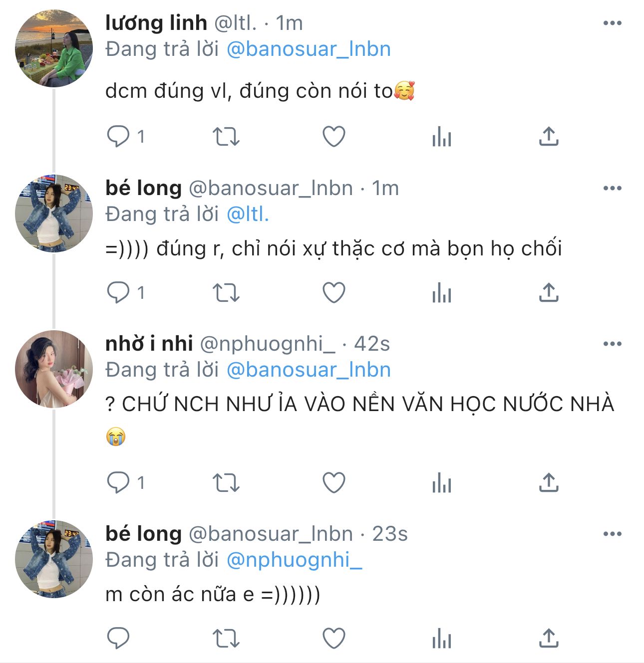Like nhờ i nhi's all-caps tweet

pyautogui.click(x=334, y=483)
